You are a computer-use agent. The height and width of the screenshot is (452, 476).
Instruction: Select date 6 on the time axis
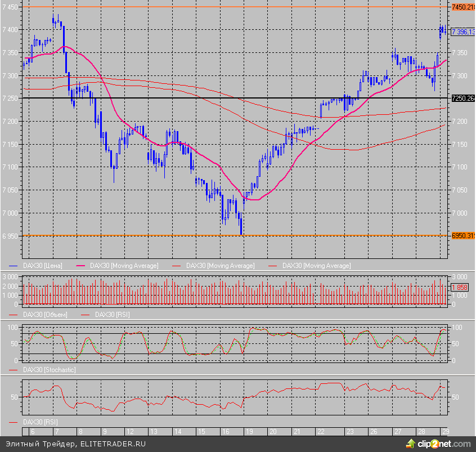click(32, 431)
